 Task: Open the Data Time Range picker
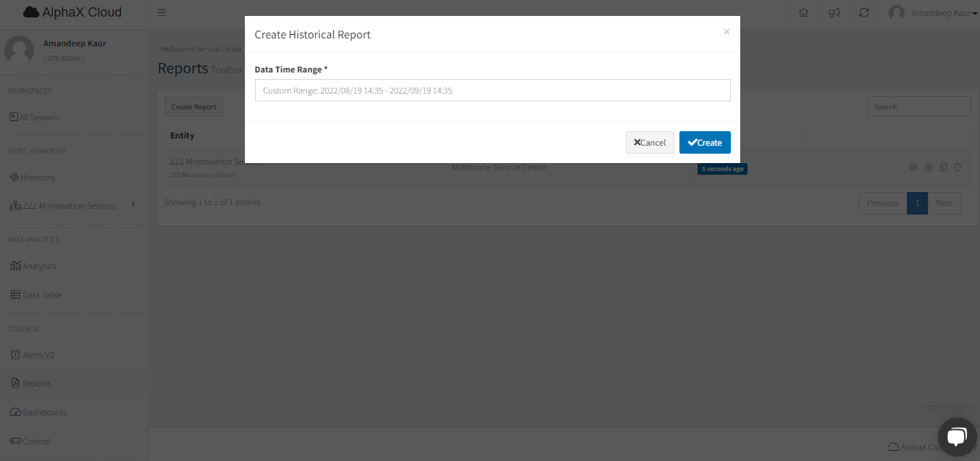(493, 91)
